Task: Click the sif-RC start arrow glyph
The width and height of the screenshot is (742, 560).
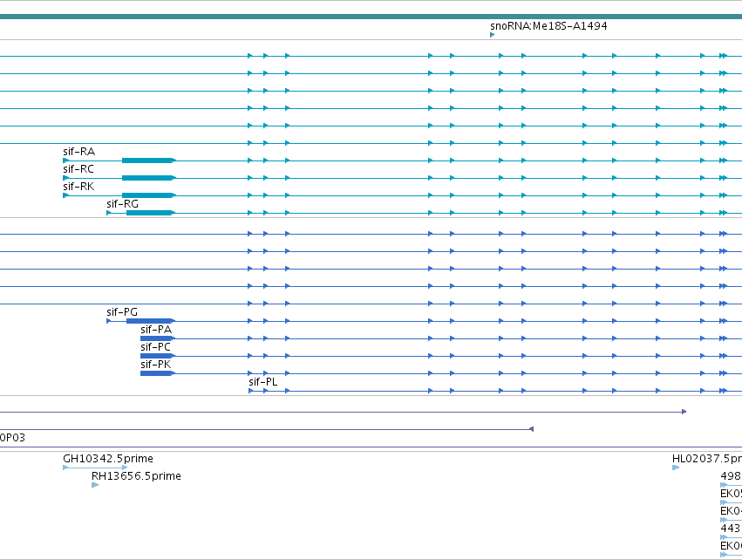Action: pos(65,178)
